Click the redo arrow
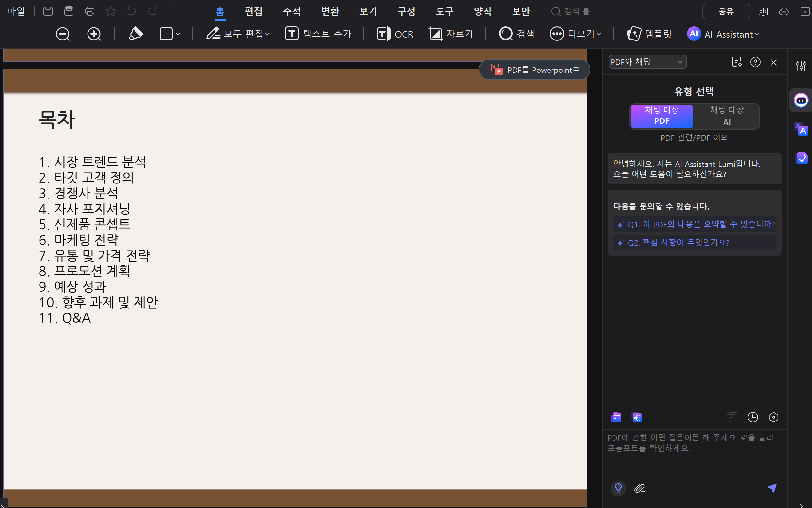This screenshot has width=812, height=508. point(152,11)
